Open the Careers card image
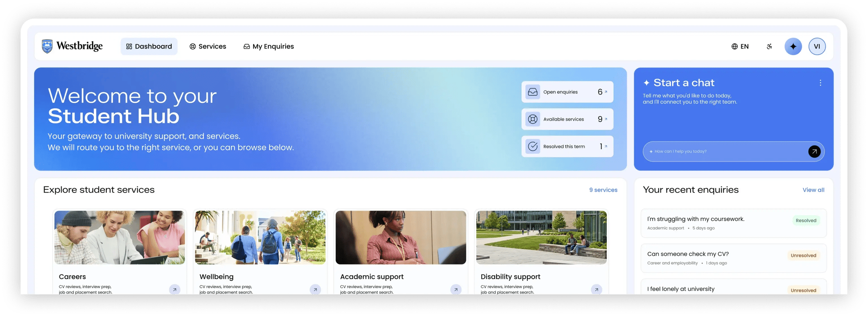 [119, 238]
